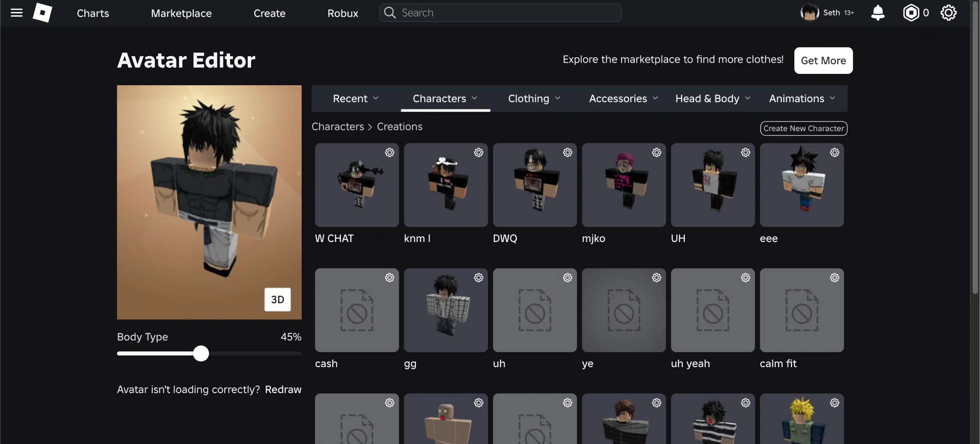Select the uh yeah placeholder thumbnail
The image size is (980, 444).
coord(713,310)
